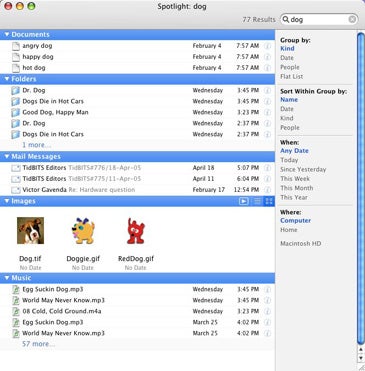
Task: Limit search Where to Home
Action: coord(289,230)
